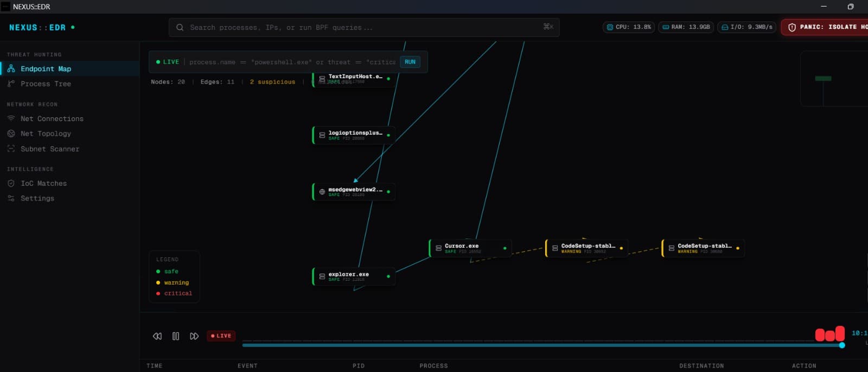Viewport: 868px width, 372px height.
Task: Click the Net Topology globe icon
Action: pyautogui.click(x=11, y=134)
